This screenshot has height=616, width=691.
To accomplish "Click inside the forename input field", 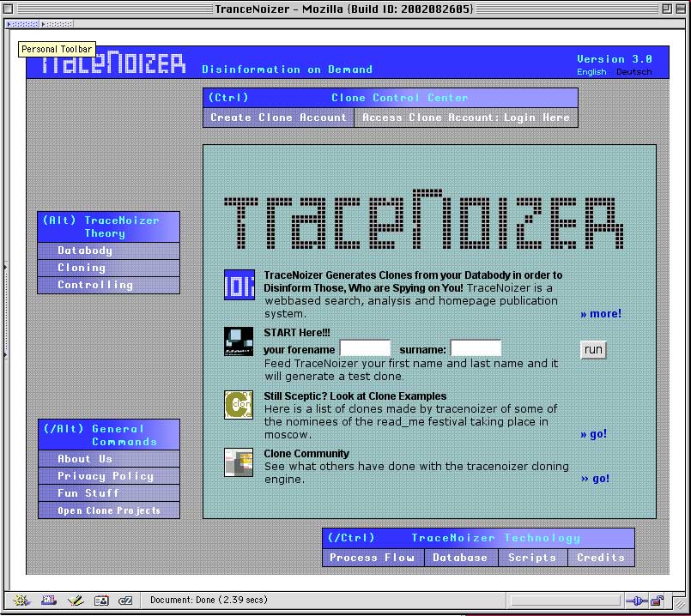I will click(365, 347).
